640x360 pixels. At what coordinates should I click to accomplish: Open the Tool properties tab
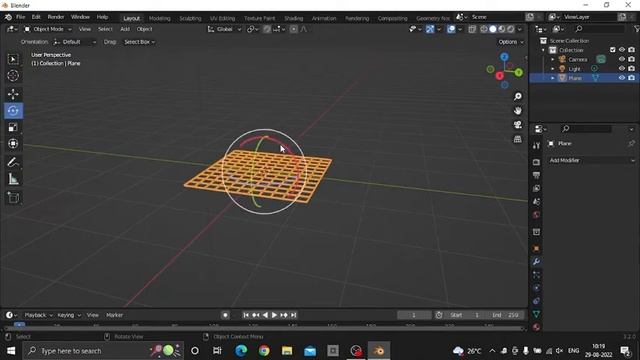pos(536,146)
